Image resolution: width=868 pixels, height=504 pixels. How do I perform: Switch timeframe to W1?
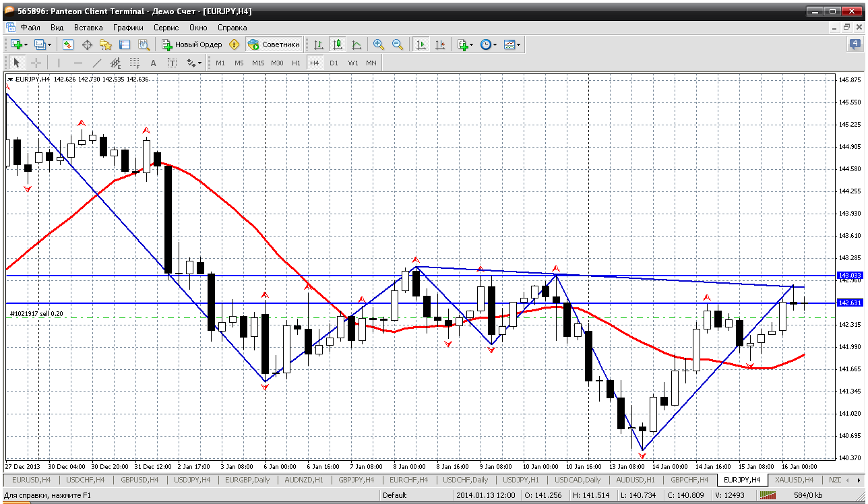(x=353, y=63)
